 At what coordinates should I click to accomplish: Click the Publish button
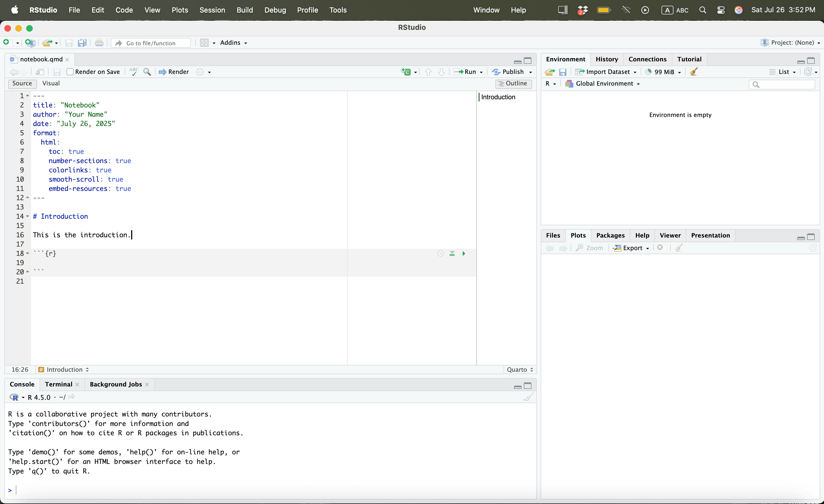click(x=508, y=71)
